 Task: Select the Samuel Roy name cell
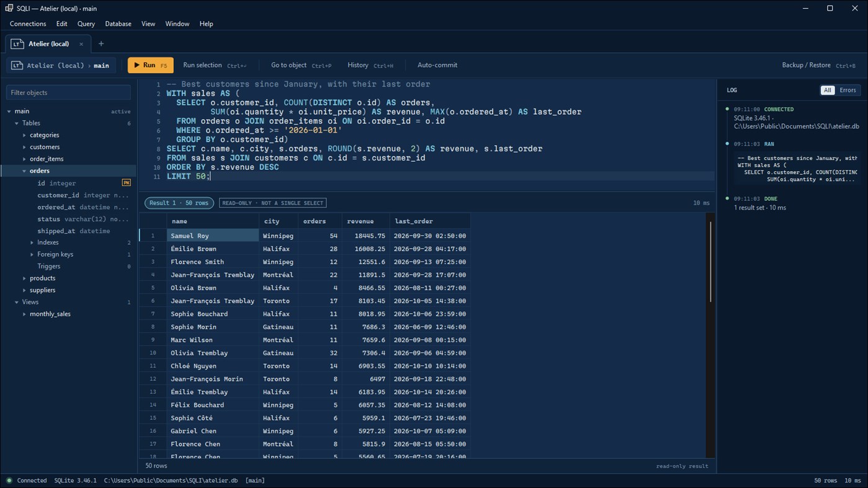213,236
